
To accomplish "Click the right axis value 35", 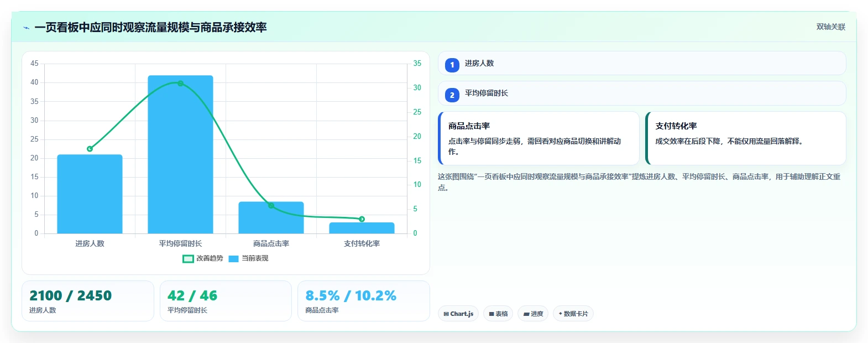I will click(x=417, y=64).
